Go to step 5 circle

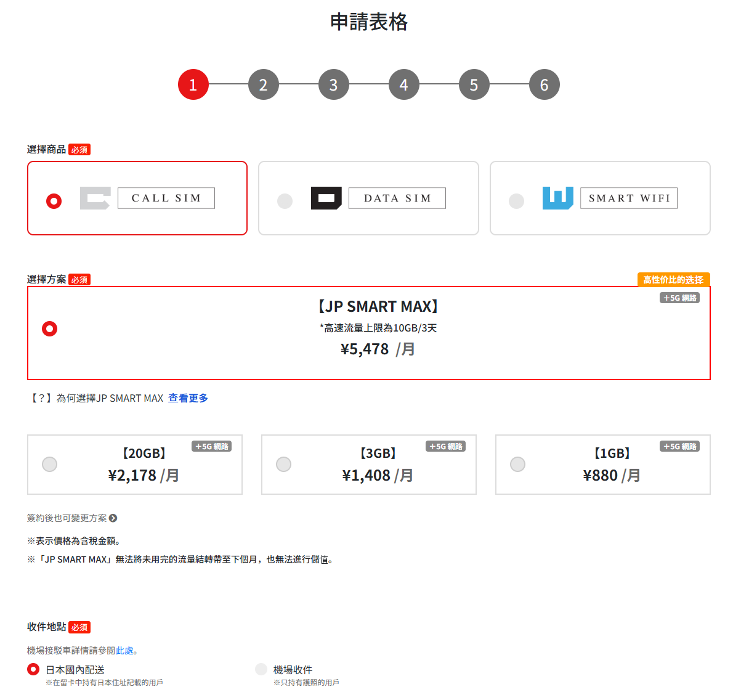pos(474,84)
